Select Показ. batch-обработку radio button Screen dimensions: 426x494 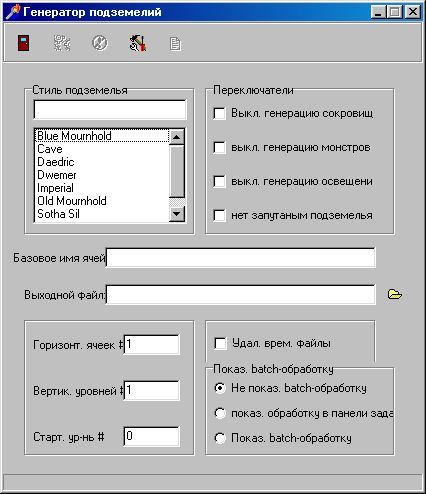tap(220, 438)
